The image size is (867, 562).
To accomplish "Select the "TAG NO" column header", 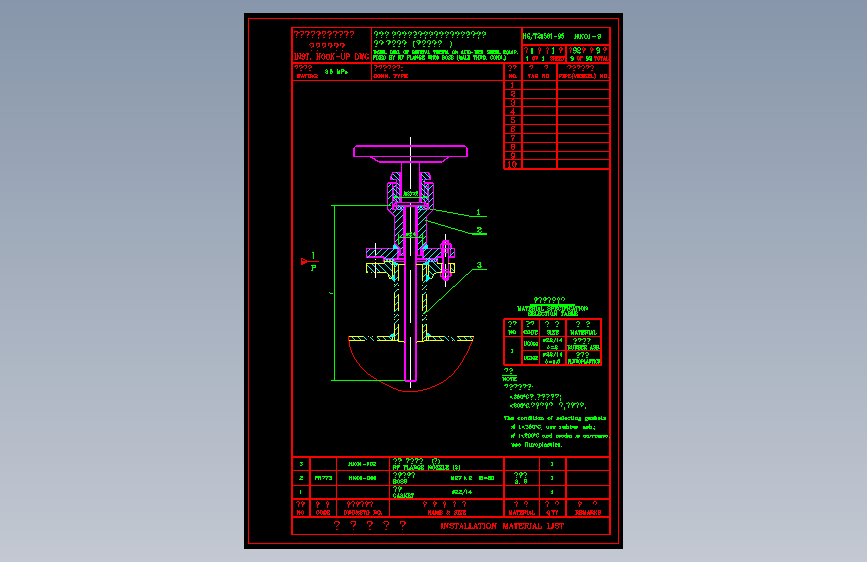I will click(538, 76).
